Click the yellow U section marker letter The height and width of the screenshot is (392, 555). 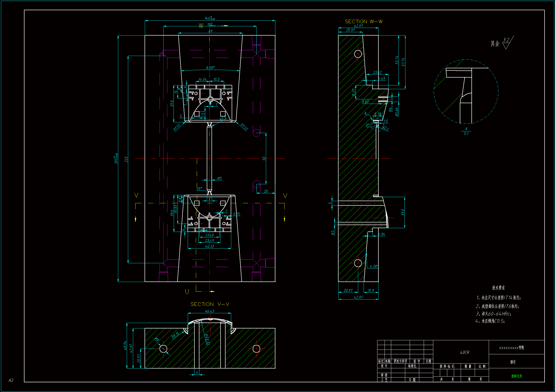pyautogui.click(x=187, y=291)
